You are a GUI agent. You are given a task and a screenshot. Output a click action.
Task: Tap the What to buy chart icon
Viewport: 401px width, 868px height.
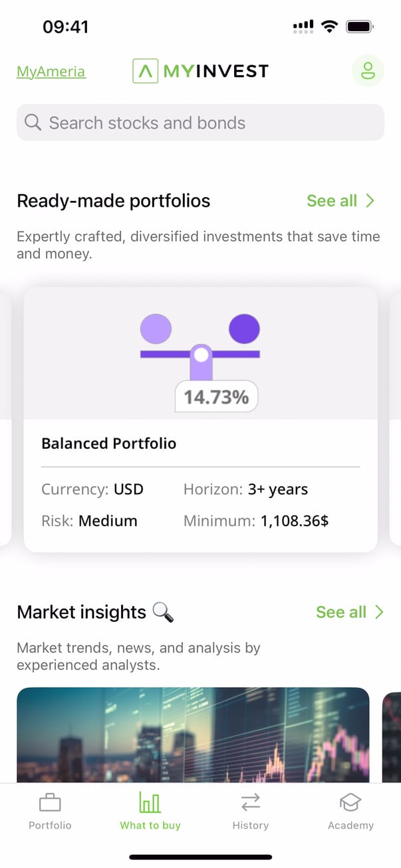click(x=150, y=803)
